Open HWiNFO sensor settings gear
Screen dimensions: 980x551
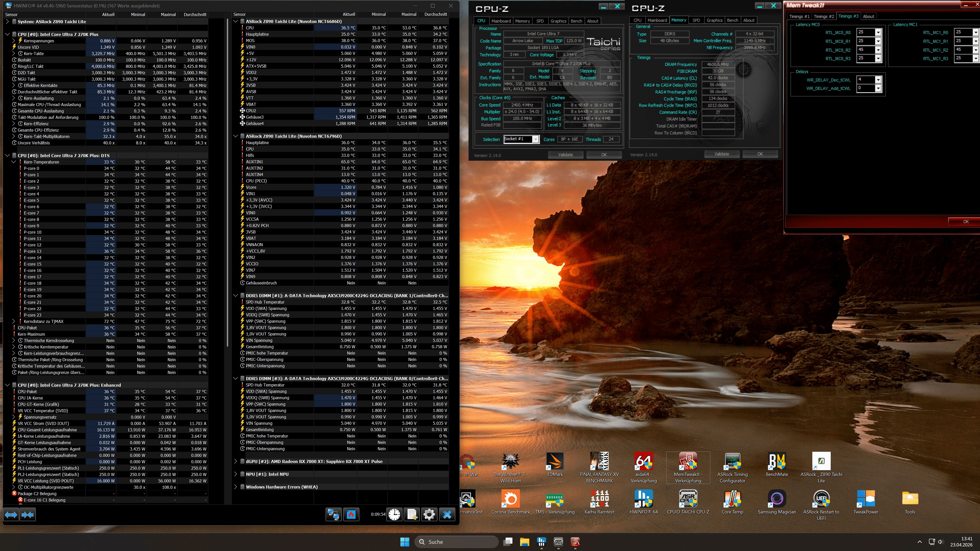pyautogui.click(x=429, y=515)
